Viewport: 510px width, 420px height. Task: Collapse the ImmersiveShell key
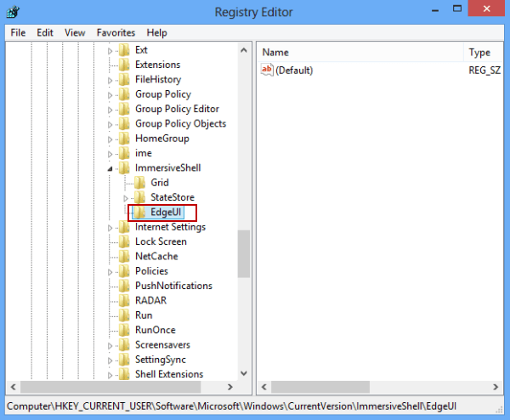[110, 168]
